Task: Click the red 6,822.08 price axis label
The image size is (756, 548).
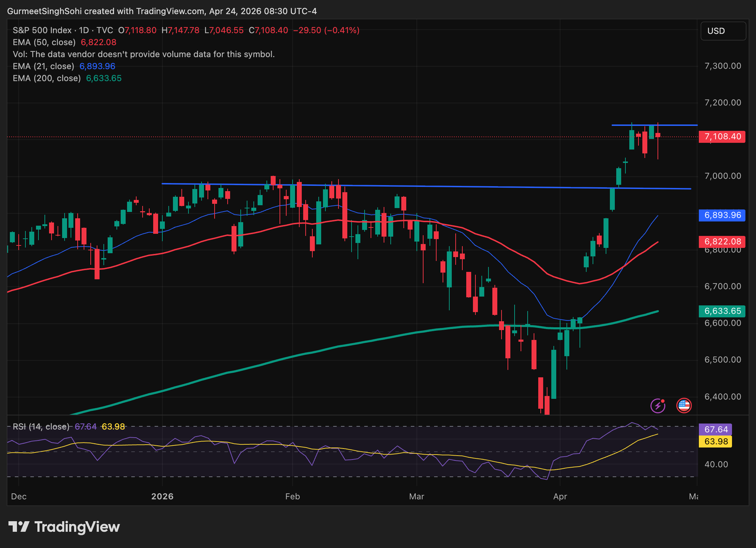Action: pos(722,242)
